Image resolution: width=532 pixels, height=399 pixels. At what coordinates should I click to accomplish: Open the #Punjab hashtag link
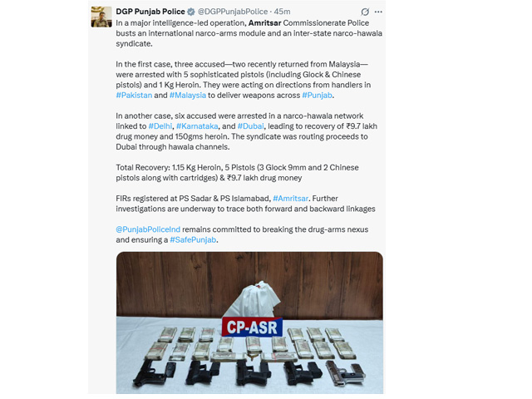click(317, 96)
